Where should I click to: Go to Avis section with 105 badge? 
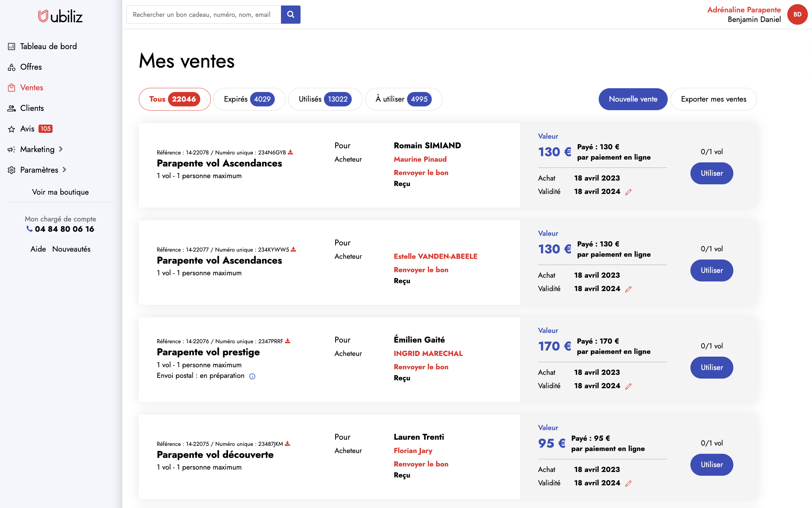(x=27, y=129)
